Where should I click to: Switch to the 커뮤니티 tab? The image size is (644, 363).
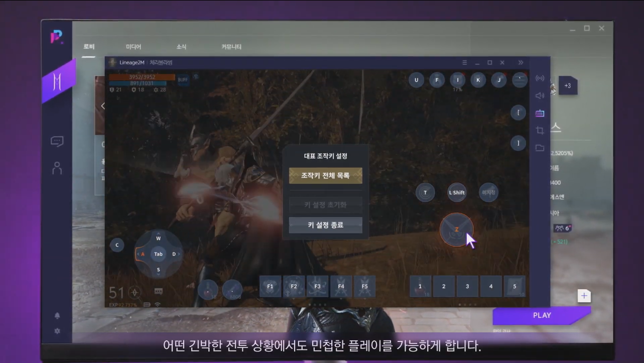pos(231,47)
